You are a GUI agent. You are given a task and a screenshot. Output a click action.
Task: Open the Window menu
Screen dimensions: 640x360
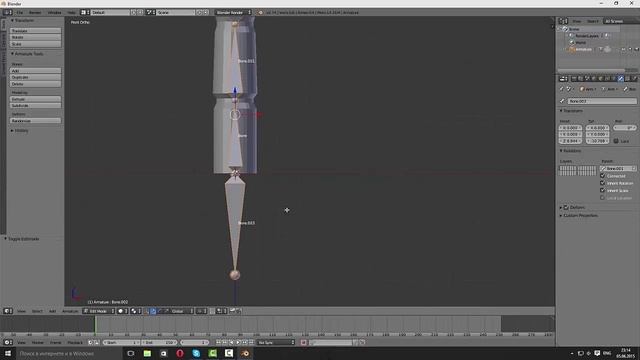54,13
